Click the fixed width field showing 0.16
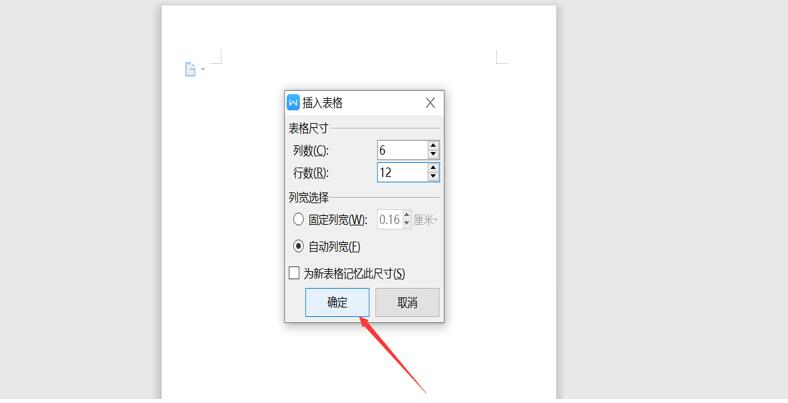Screen dimensions: 788x403 point(390,220)
